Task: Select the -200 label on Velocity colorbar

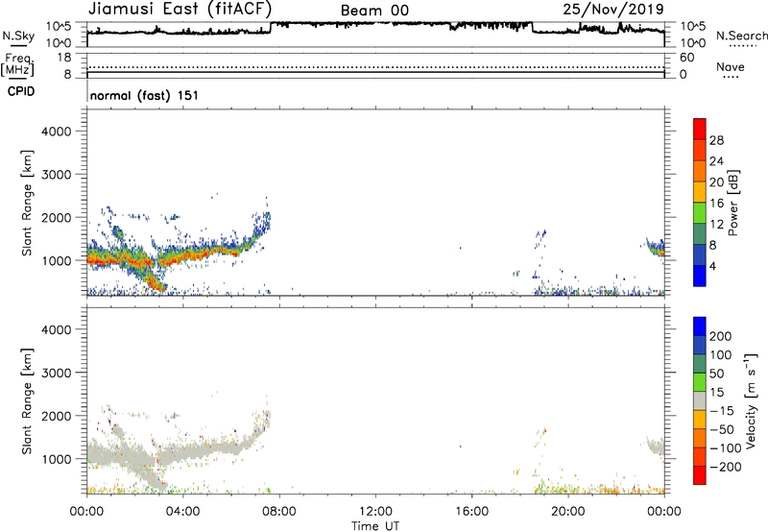Action: [x=725, y=467]
